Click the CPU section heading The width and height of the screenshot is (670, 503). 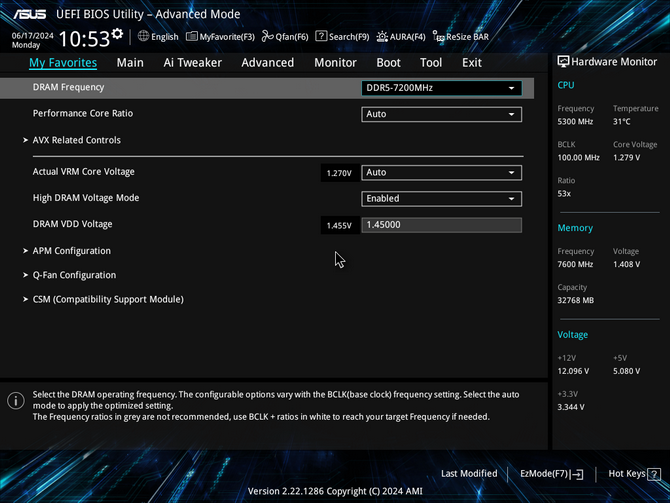566,85
